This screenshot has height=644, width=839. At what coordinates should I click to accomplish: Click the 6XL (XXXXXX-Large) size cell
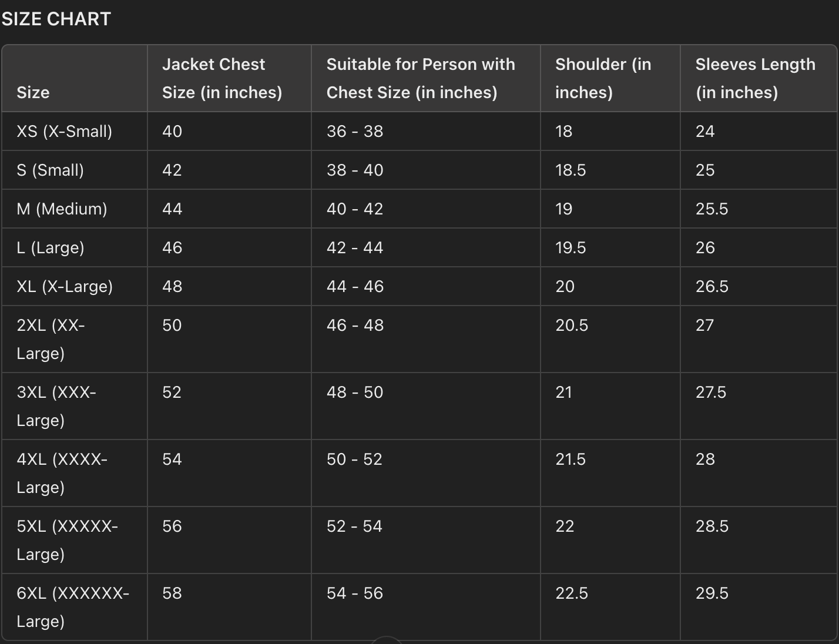click(73, 607)
